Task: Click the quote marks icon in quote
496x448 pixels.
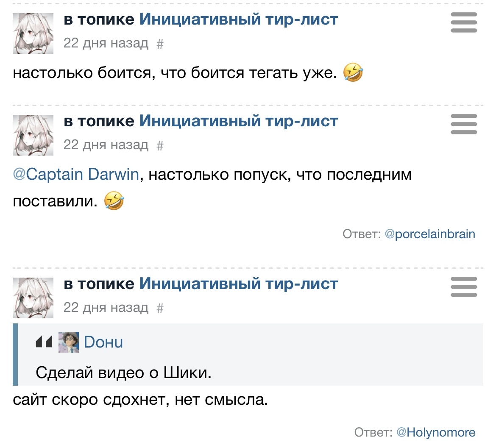Action: tap(44, 342)
